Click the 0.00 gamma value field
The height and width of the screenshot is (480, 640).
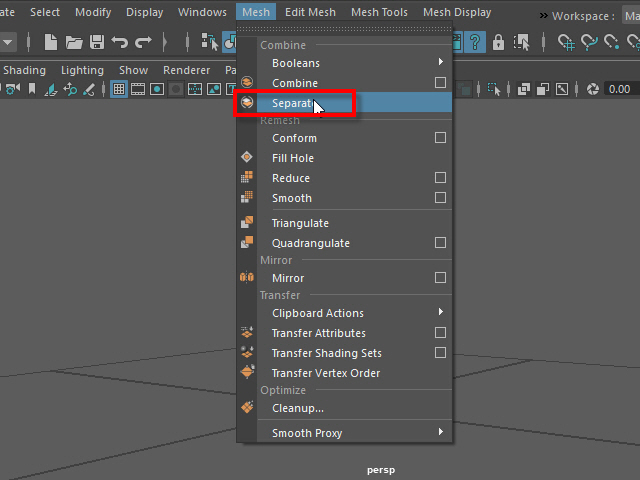(x=619, y=89)
